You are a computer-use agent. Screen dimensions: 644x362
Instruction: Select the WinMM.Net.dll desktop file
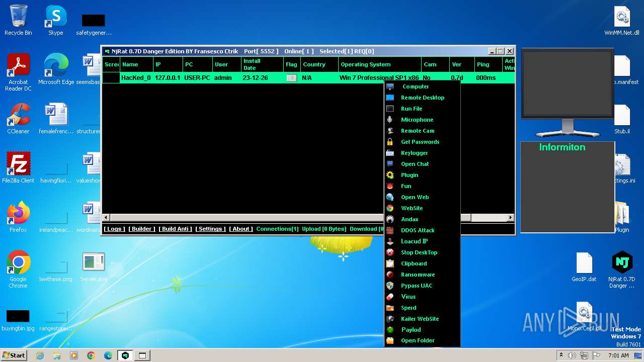622,20
